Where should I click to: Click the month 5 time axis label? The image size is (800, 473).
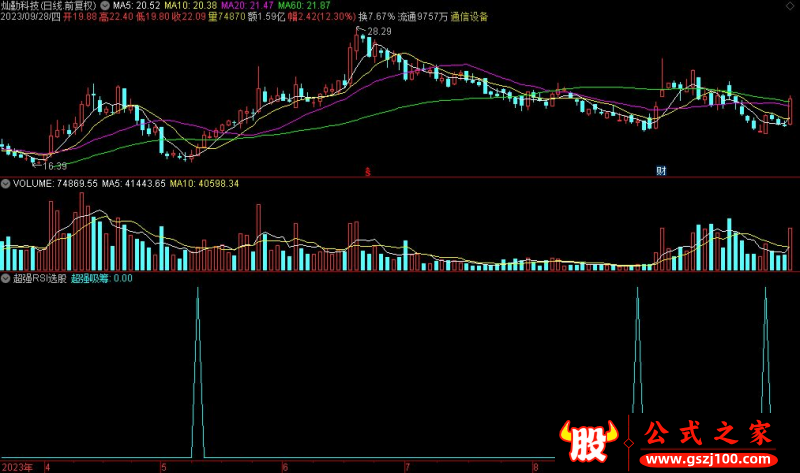164,467
